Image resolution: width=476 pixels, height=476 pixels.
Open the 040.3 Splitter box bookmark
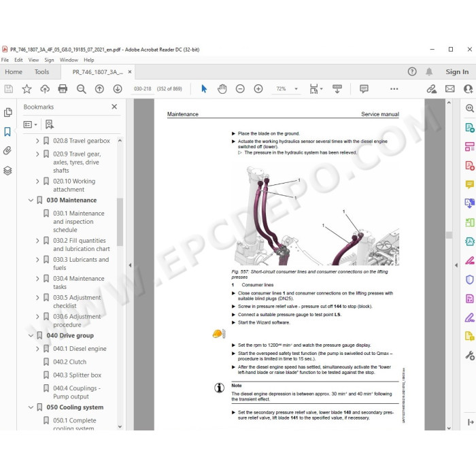tap(77, 375)
